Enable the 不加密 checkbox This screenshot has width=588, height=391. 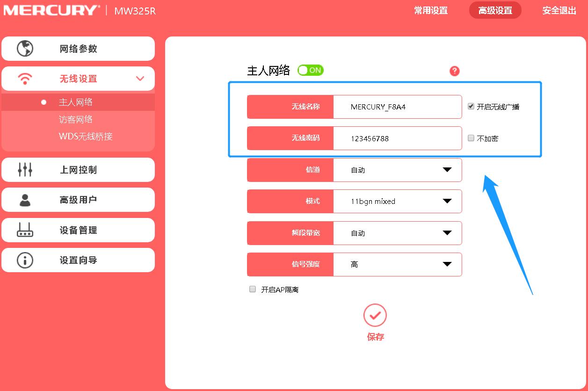[470, 138]
